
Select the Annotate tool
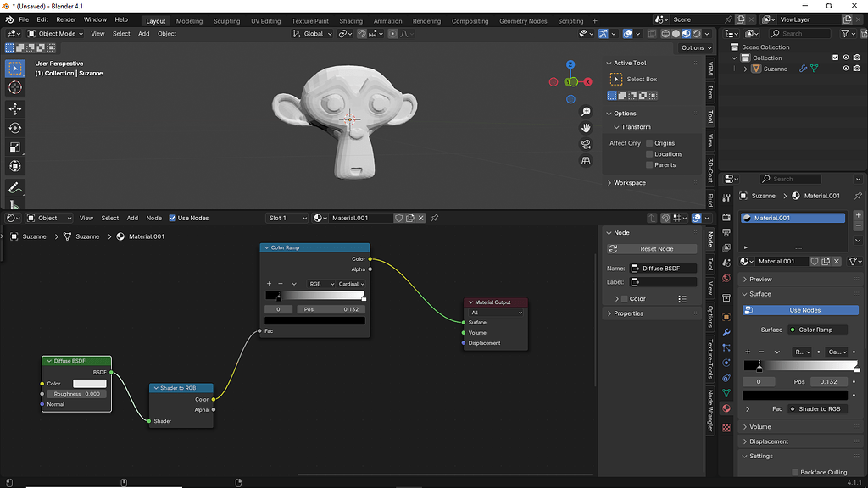(15, 187)
